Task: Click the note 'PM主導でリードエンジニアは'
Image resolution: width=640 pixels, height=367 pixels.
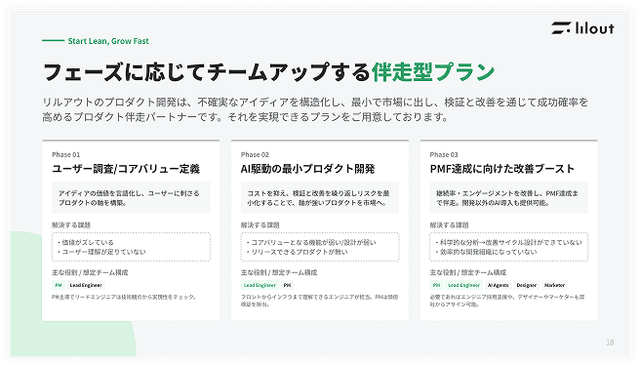Action: click(124, 297)
